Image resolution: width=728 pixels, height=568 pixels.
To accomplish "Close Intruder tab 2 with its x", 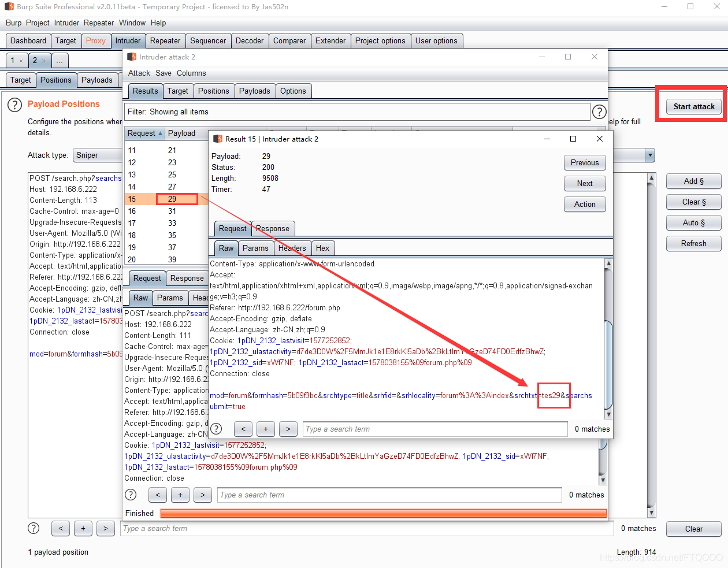I will [x=43, y=61].
